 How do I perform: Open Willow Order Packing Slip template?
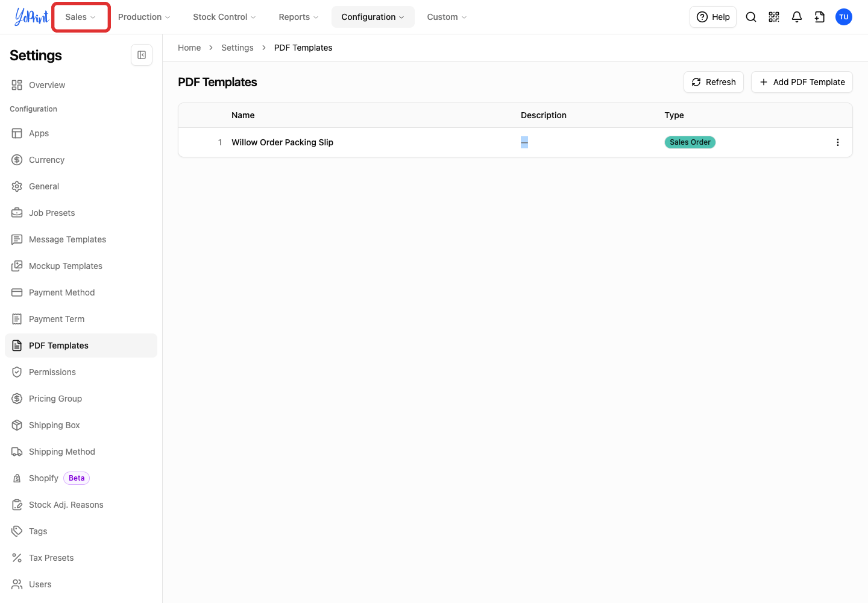[282, 142]
